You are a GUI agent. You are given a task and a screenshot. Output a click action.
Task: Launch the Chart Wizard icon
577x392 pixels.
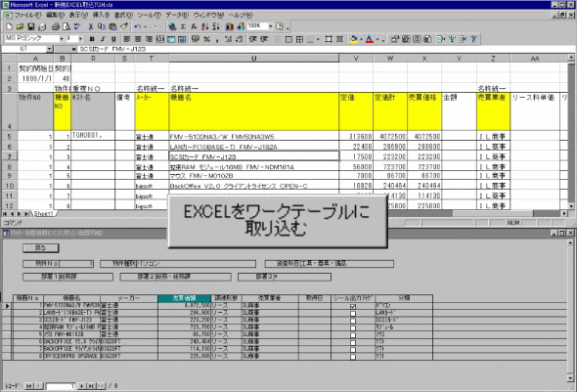(230, 26)
